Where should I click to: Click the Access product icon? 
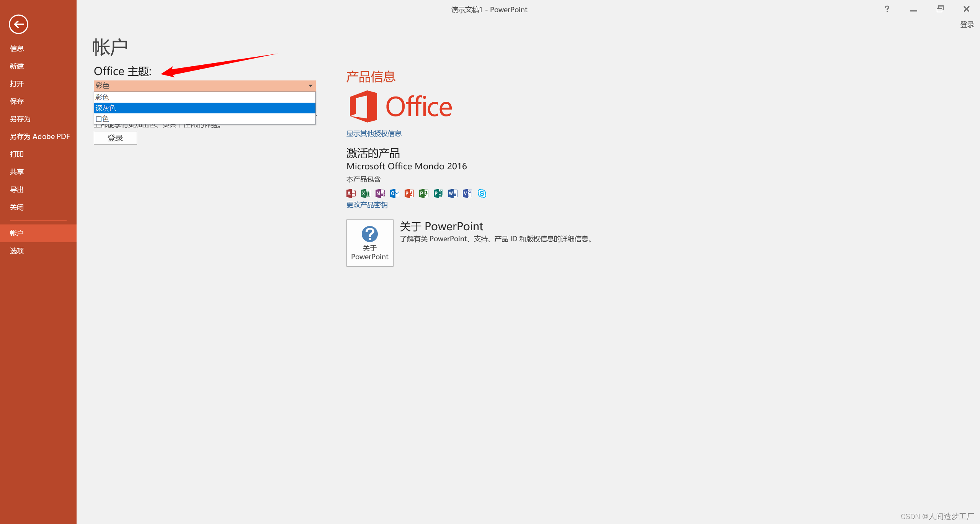click(351, 193)
